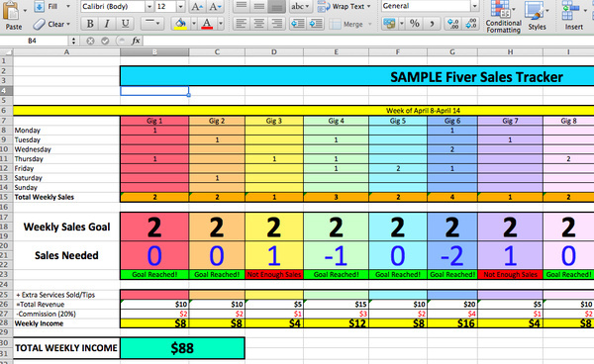
Task: Select the $20 total revenue cell
Action: [452, 305]
